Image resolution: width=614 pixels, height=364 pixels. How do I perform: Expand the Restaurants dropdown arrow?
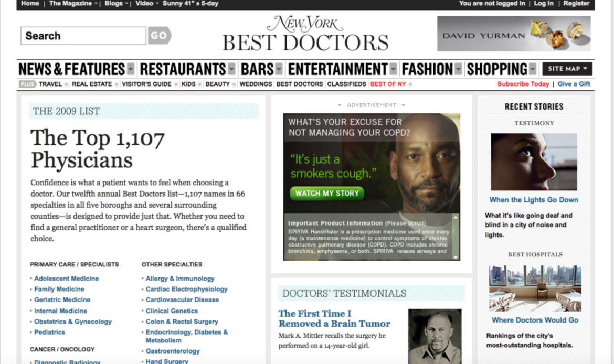(232, 69)
